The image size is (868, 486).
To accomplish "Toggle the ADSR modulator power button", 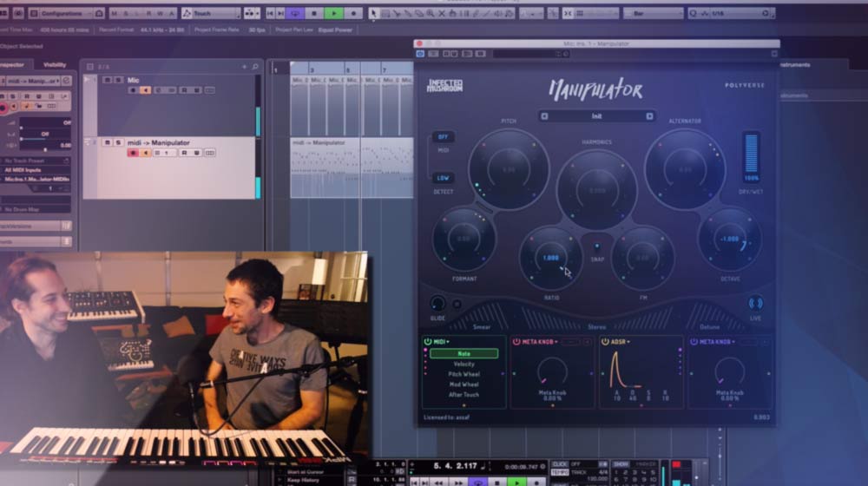I will click(x=605, y=342).
